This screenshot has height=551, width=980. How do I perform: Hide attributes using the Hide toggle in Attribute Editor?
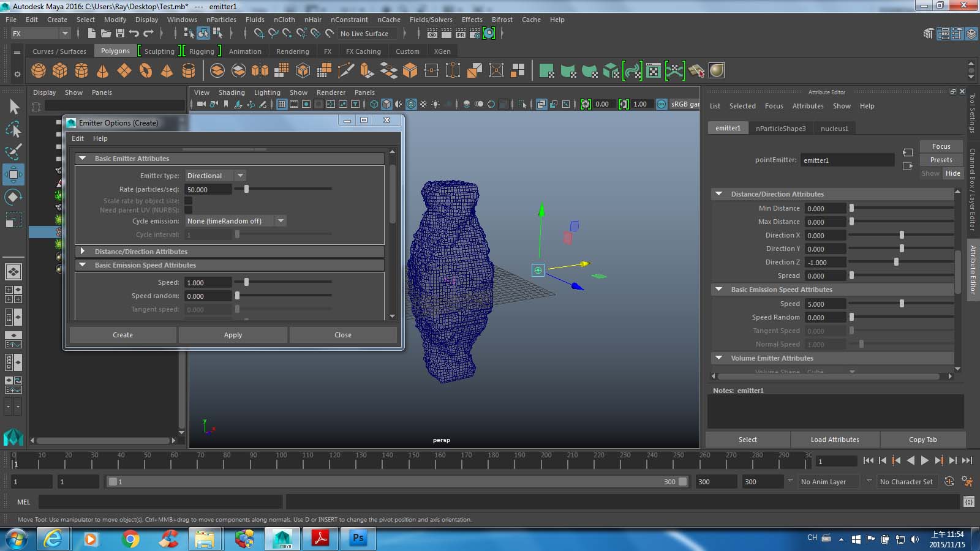click(953, 173)
